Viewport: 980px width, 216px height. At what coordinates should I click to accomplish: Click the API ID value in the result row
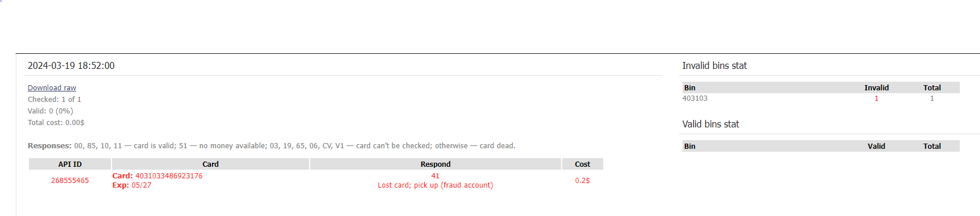(70, 181)
